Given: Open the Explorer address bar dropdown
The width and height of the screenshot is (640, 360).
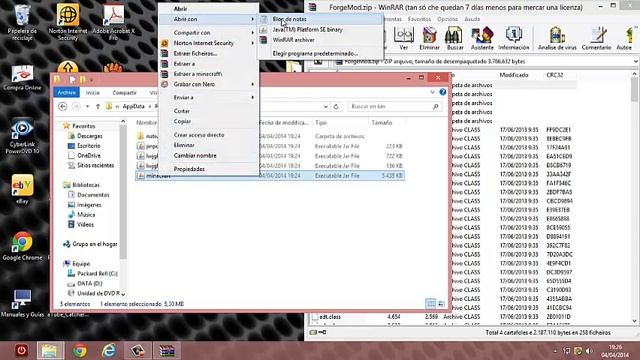Looking at the screenshot, I should (x=326, y=107).
